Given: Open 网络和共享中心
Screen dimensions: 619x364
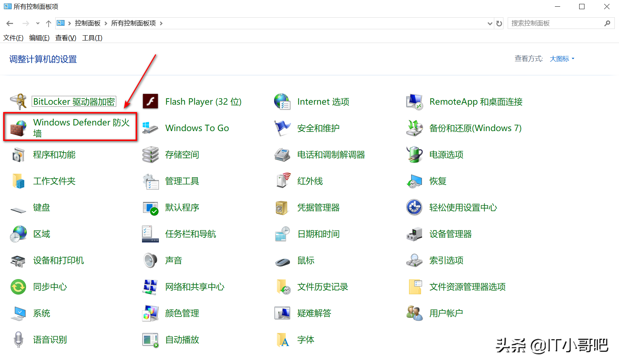Looking at the screenshot, I should [x=194, y=286].
